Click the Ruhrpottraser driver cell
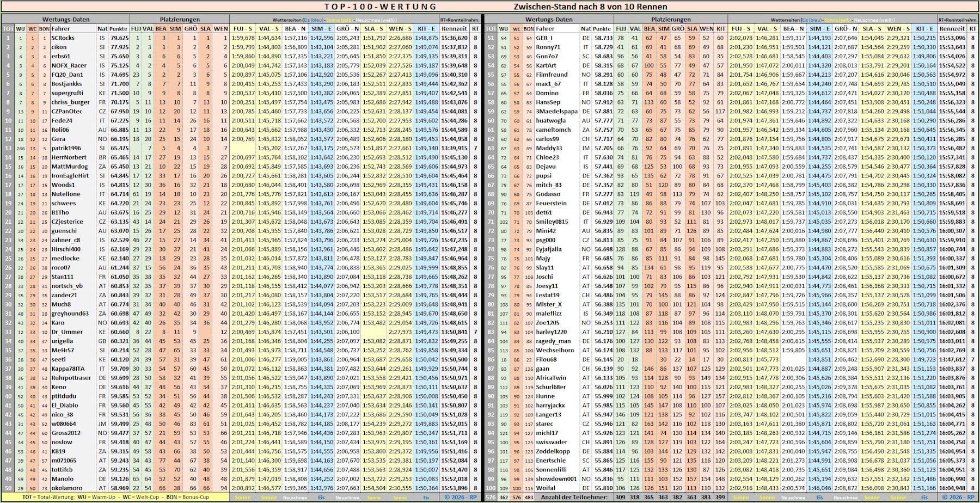 (71, 378)
